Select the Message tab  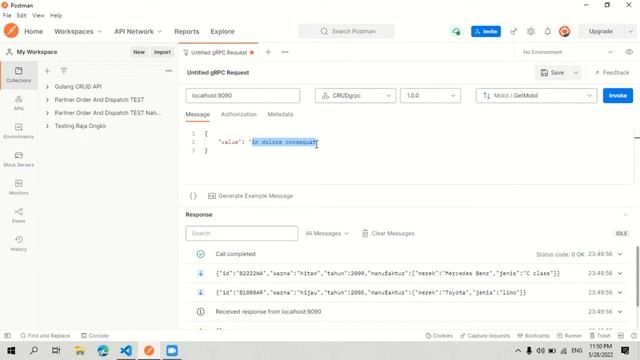198,114
